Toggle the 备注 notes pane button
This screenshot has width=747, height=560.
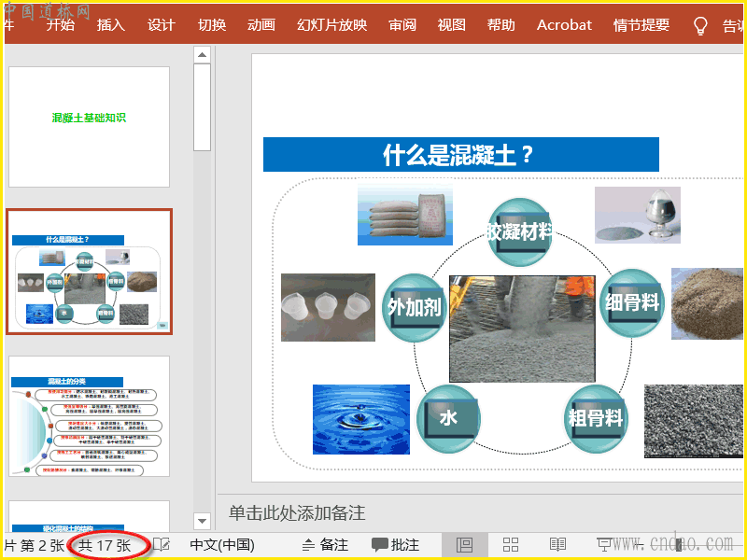(x=325, y=545)
